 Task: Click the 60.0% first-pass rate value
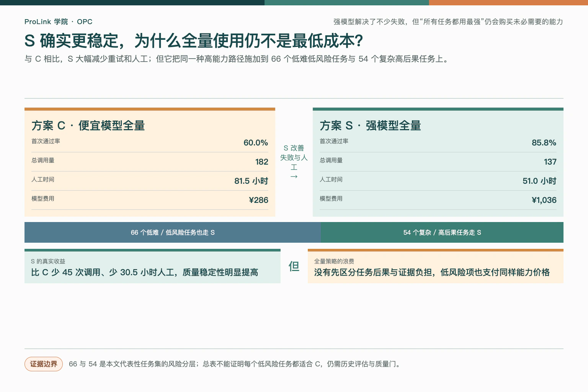pyautogui.click(x=256, y=143)
